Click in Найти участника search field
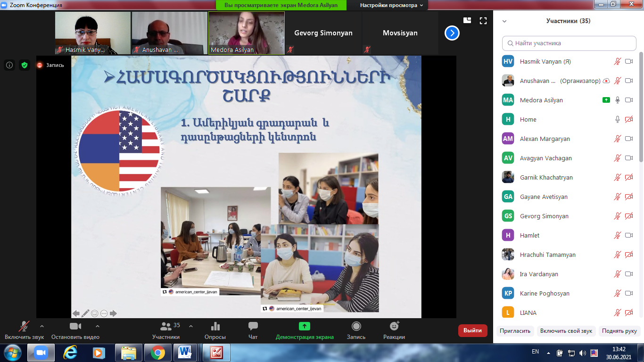The image size is (644, 362). (x=569, y=43)
